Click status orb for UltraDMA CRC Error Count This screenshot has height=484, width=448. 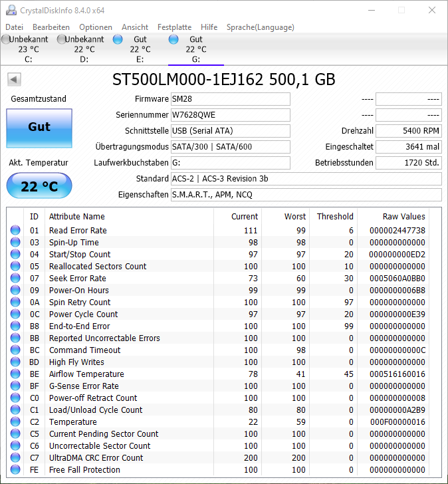pyautogui.click(x=15, y=458)
